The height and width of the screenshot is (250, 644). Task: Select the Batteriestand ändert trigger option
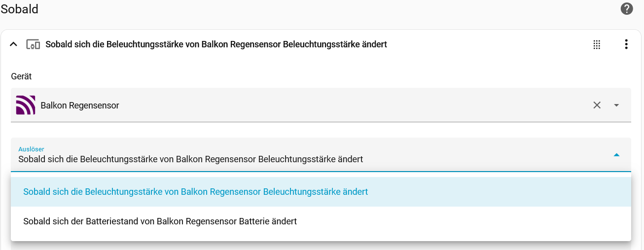[160, 221]
